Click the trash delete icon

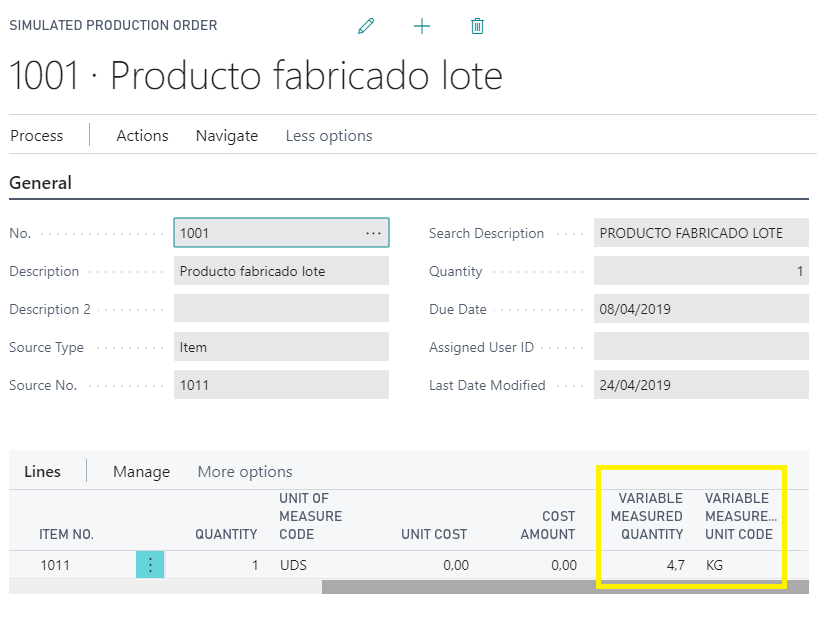(477, 26)
